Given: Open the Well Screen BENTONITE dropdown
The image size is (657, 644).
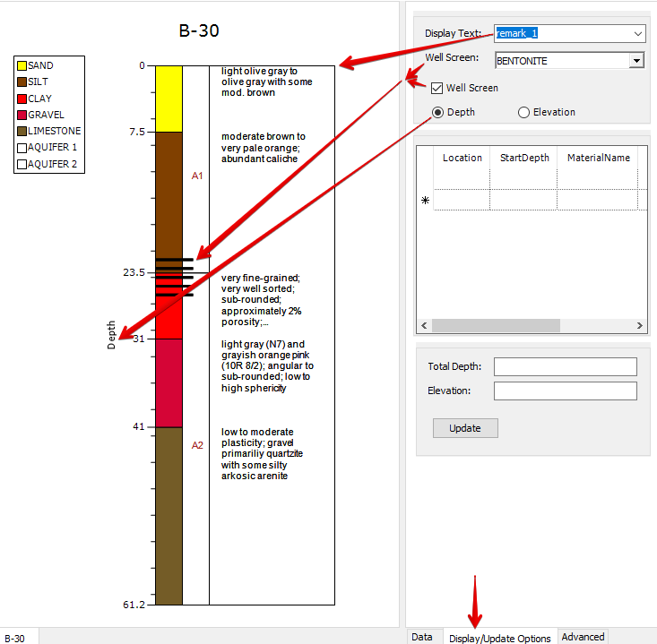Looking at the screenshot, I should pyautogui.click(x=636, y=61).
